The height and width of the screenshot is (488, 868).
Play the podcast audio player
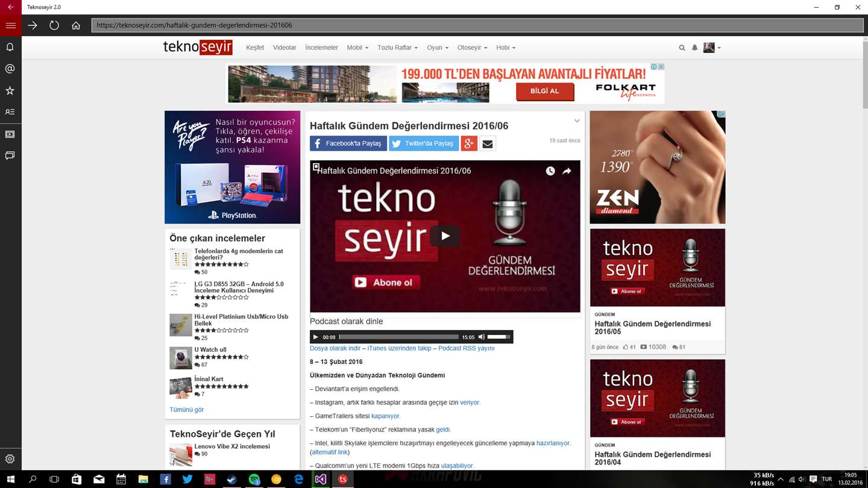(315, 337)
